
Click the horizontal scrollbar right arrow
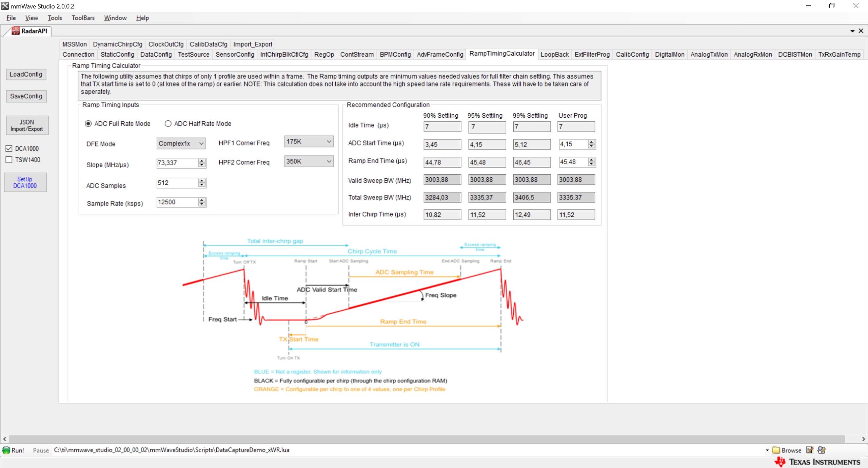863,438
